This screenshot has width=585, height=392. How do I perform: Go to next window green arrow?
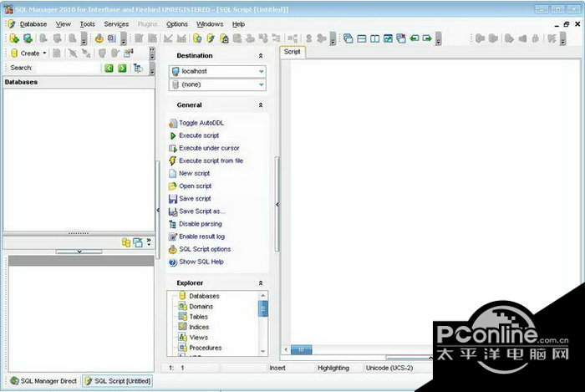tap(427, 38)
